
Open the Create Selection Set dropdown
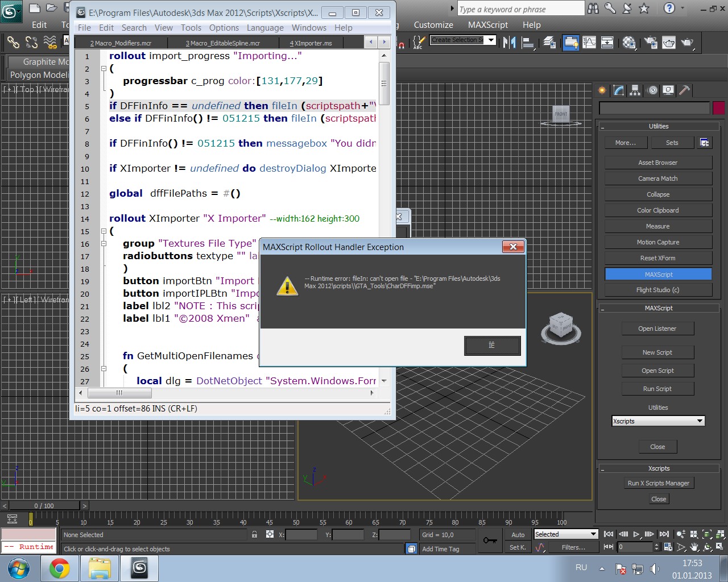click(x=491, y=40)
